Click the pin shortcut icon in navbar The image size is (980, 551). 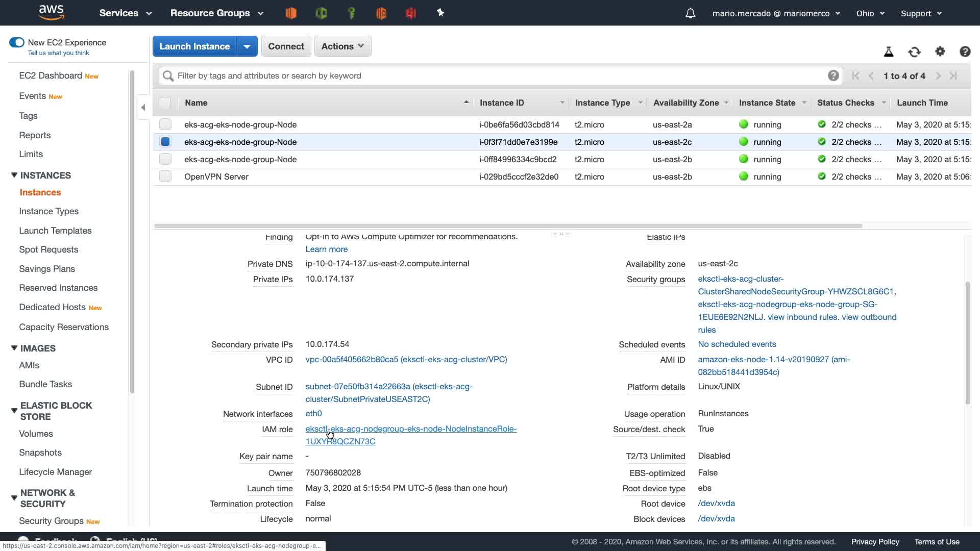tap(440, 13)
